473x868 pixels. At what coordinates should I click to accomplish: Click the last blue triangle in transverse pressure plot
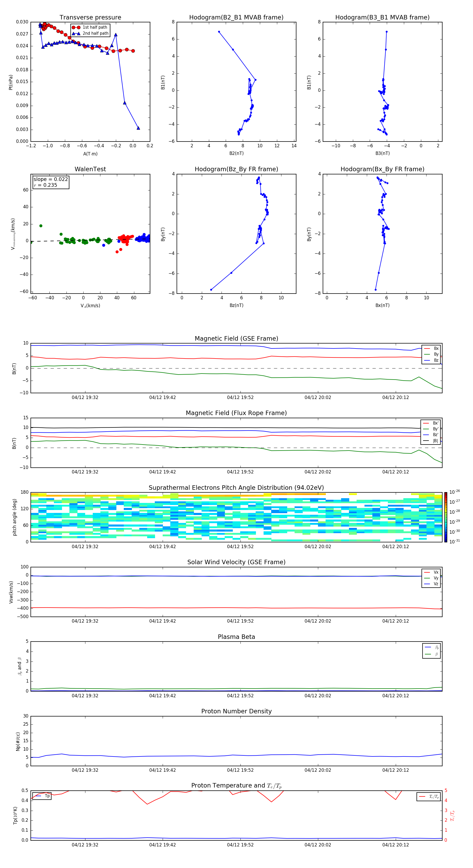click(138, 128)
